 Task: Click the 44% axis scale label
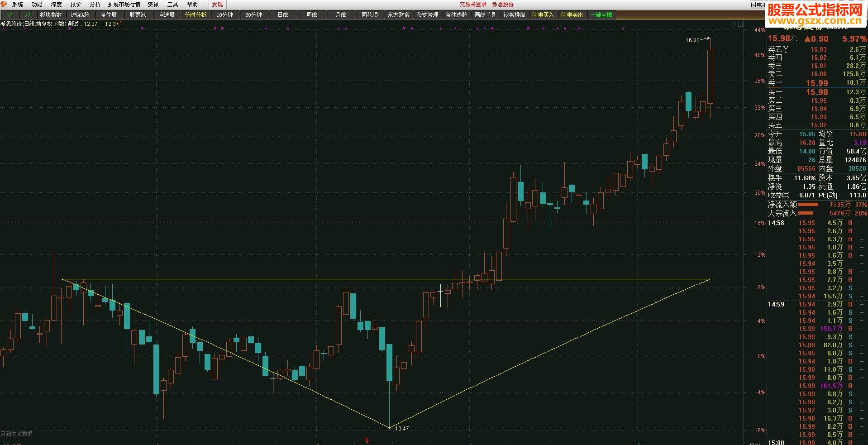pos(760,30)
